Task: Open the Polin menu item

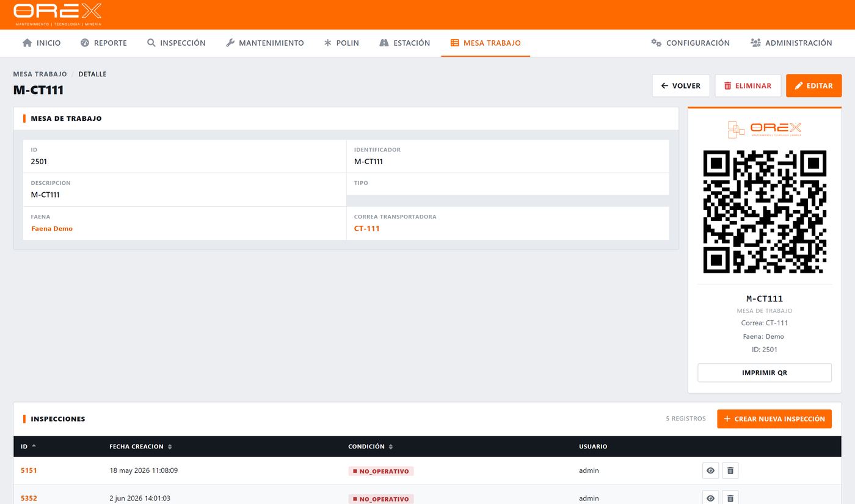Action: (x=341, y=43)
